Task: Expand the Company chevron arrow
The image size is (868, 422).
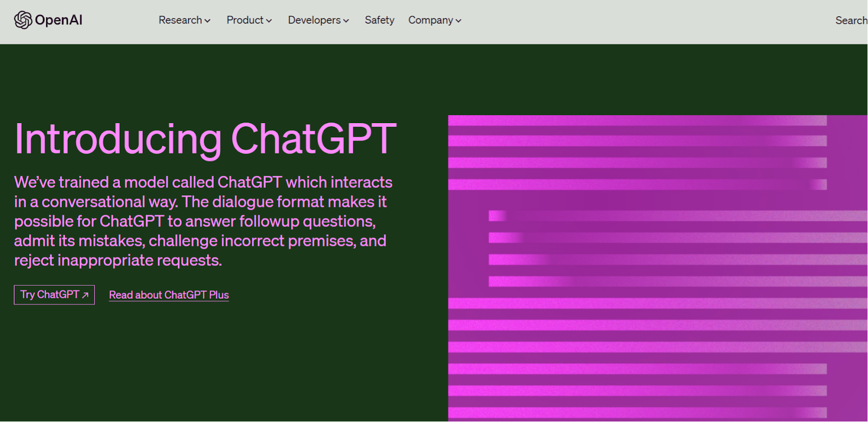Action: (458, 21)
